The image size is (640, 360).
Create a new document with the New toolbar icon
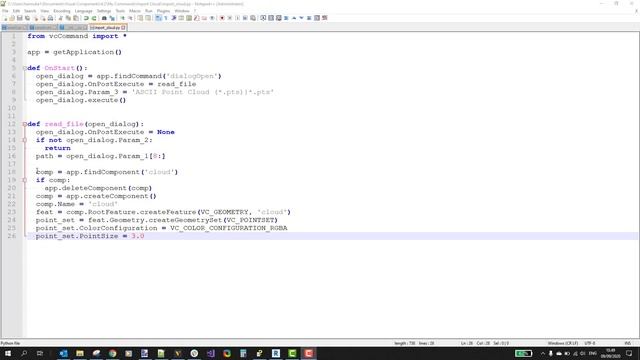point(5,18)
